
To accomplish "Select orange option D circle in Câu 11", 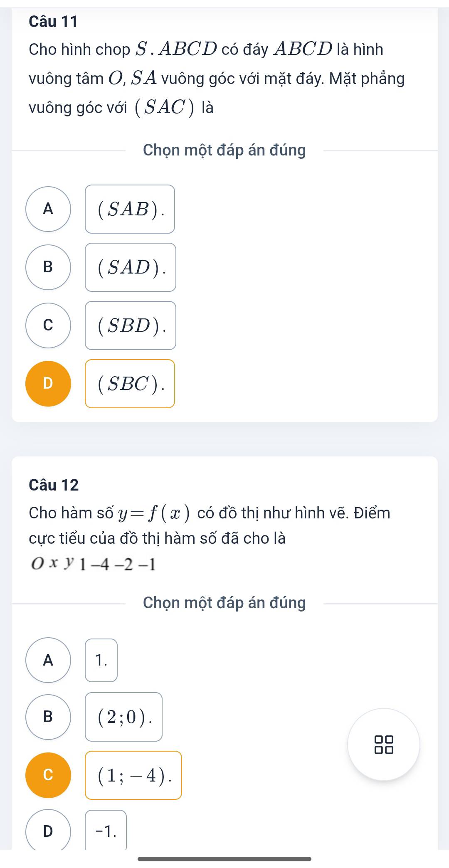I will (48, 384).
